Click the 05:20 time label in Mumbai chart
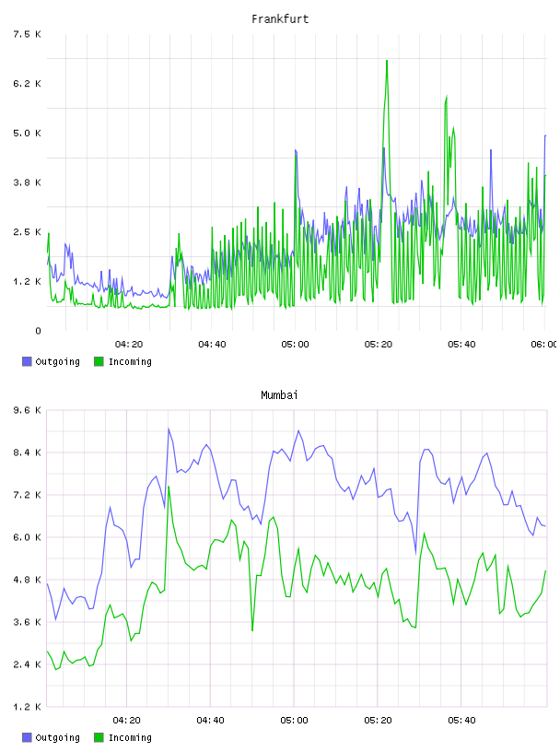 coord(378,721)
